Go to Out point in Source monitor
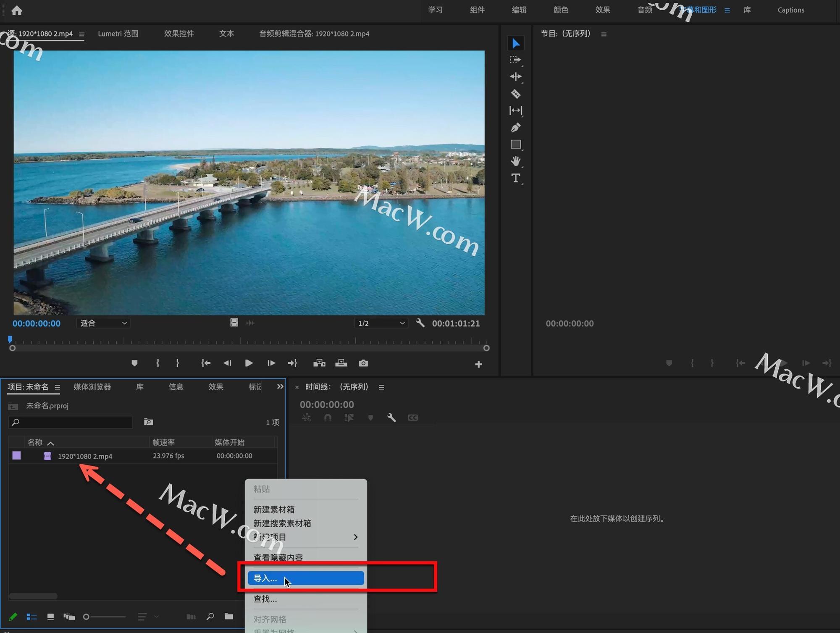The image size is (840, 633). (x=292, y=363)
